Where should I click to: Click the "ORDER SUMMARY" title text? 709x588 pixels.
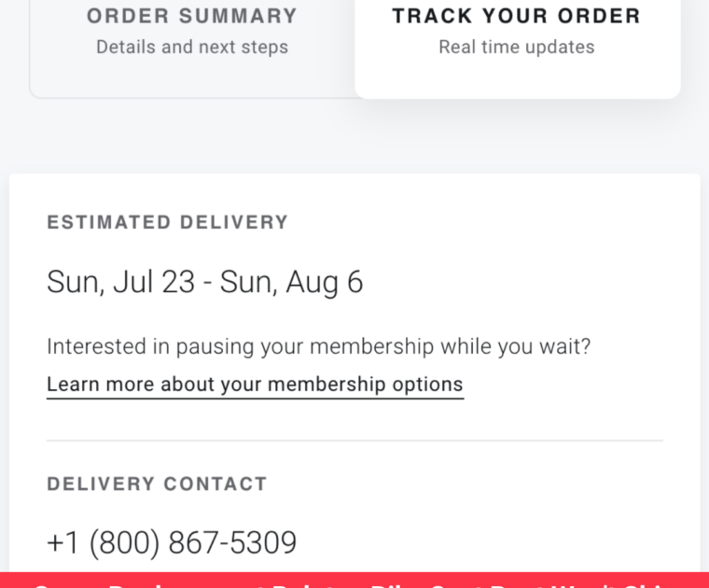click(192, 16)
